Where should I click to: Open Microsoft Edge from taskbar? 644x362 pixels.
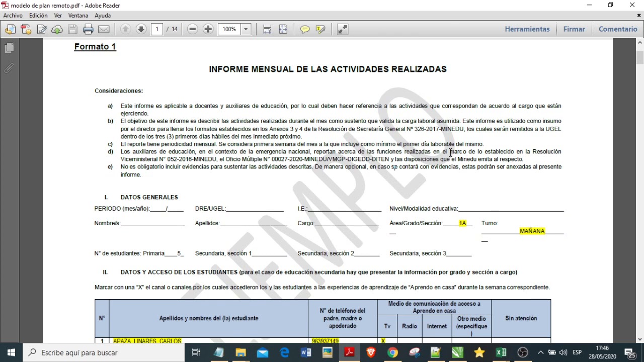point(284,352)
